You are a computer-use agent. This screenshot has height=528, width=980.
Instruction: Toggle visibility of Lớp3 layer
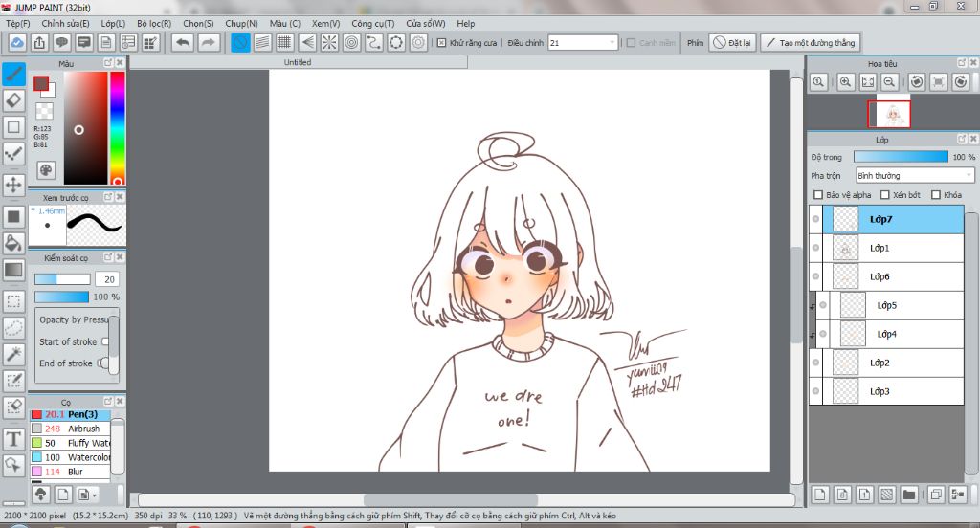point(815,391)
